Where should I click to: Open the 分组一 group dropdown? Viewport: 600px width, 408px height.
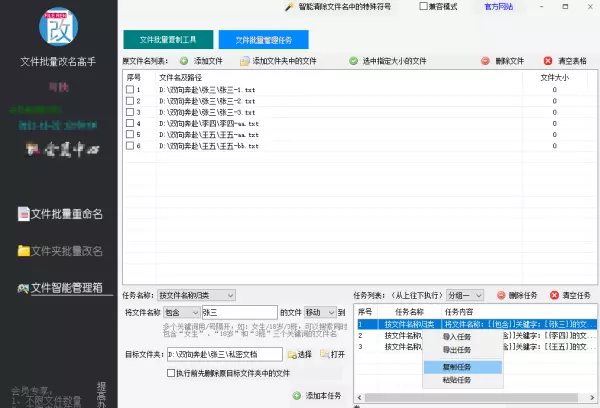(465, 295)
